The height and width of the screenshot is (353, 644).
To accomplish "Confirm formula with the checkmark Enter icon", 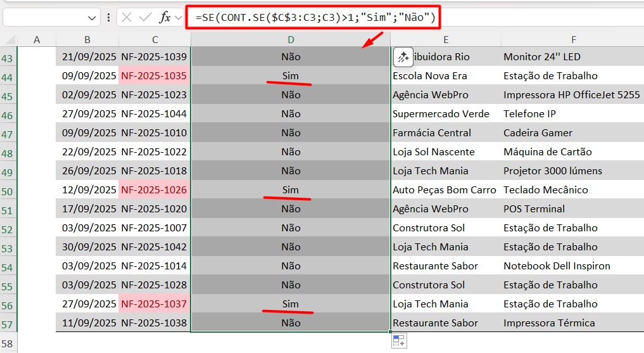I will (x=145, y=18).
